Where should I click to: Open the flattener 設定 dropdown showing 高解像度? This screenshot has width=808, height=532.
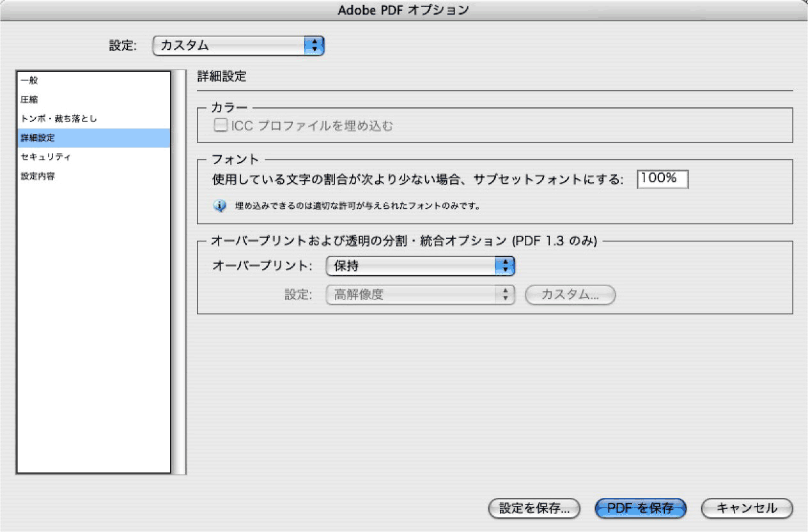pos(416,294)
